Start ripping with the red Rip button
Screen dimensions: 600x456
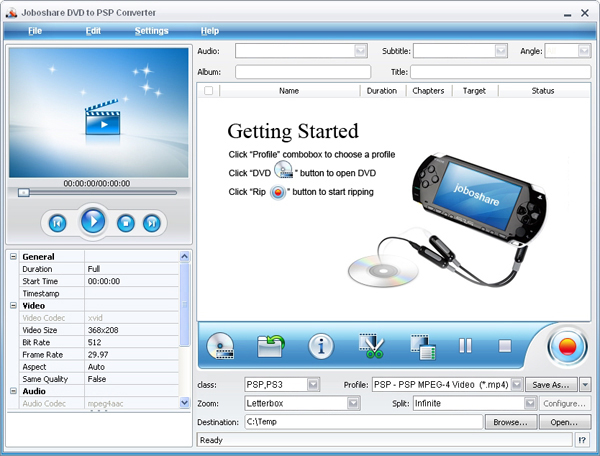tap(567, 347)
